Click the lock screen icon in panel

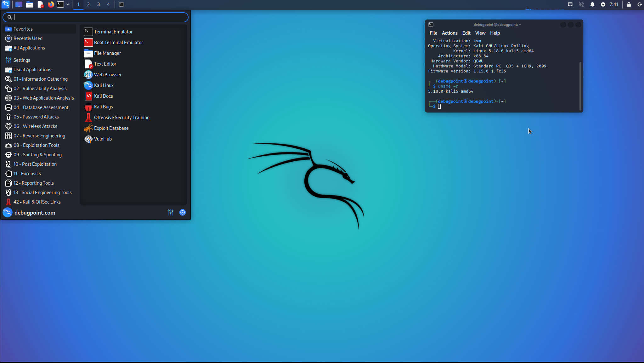(x=629, y=4)
